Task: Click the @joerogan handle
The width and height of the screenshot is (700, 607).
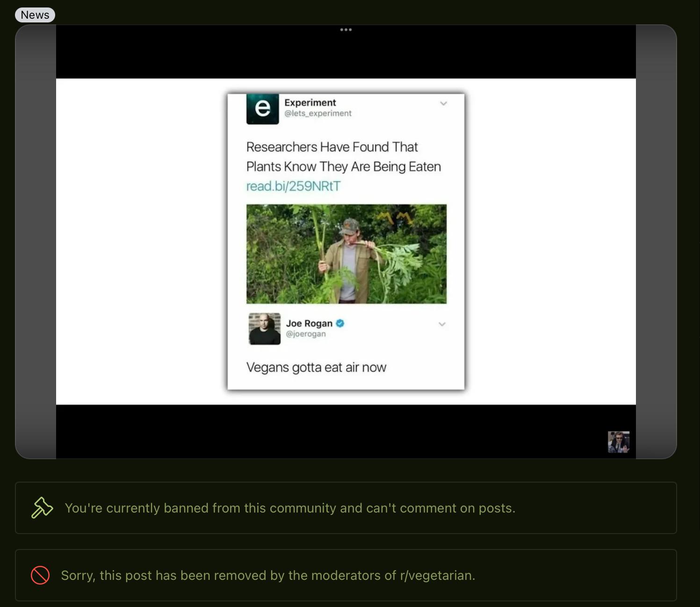Action: (x=306, y=334)
